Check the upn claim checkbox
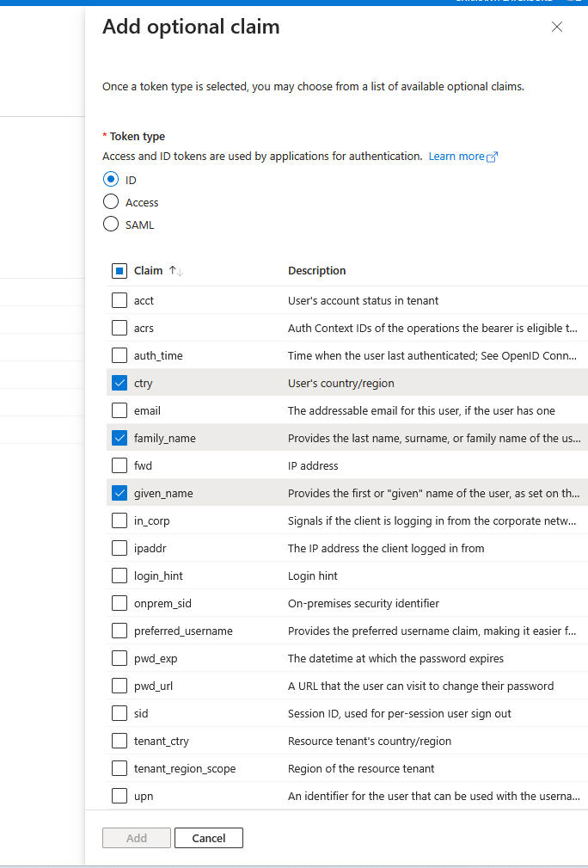588x868 pixels. coord(119,796)
